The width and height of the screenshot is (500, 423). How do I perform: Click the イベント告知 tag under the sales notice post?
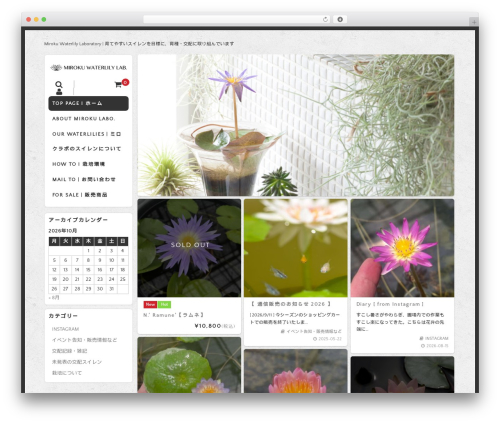(311, 331)
